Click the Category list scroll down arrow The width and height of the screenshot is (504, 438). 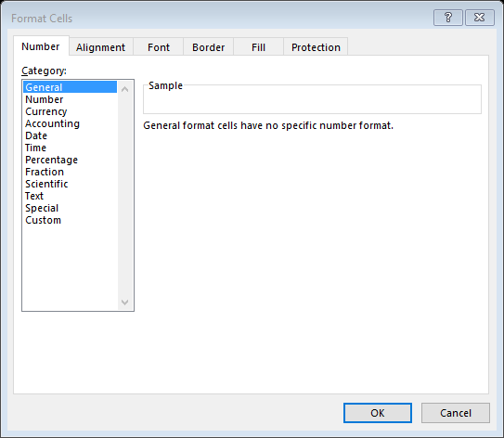click(125, 303)
